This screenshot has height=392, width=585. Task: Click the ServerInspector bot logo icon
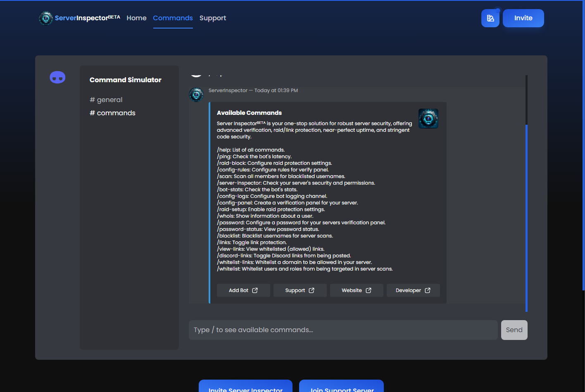tap(46, 18)
